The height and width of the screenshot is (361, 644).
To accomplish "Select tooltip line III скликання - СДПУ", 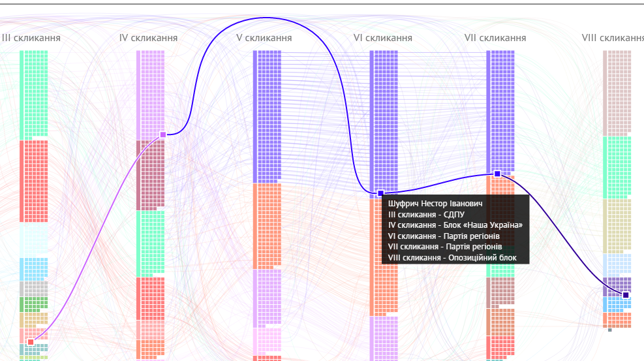I will click(x=426, y=214).
